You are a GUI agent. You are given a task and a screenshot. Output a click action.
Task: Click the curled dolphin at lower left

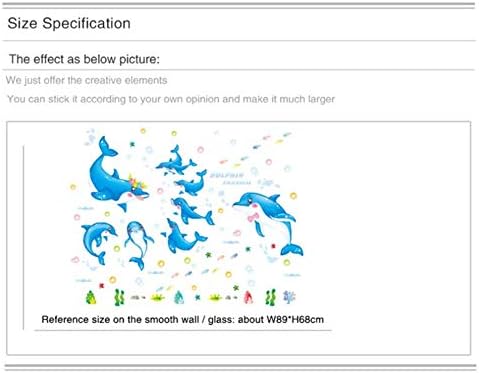pos(98,242)
